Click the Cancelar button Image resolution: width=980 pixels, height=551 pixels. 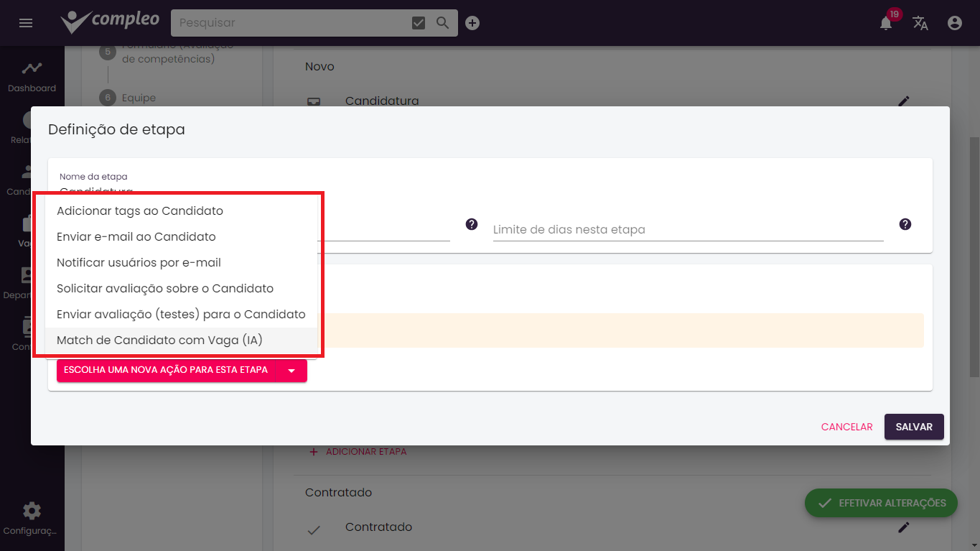(x=847, y=427)
